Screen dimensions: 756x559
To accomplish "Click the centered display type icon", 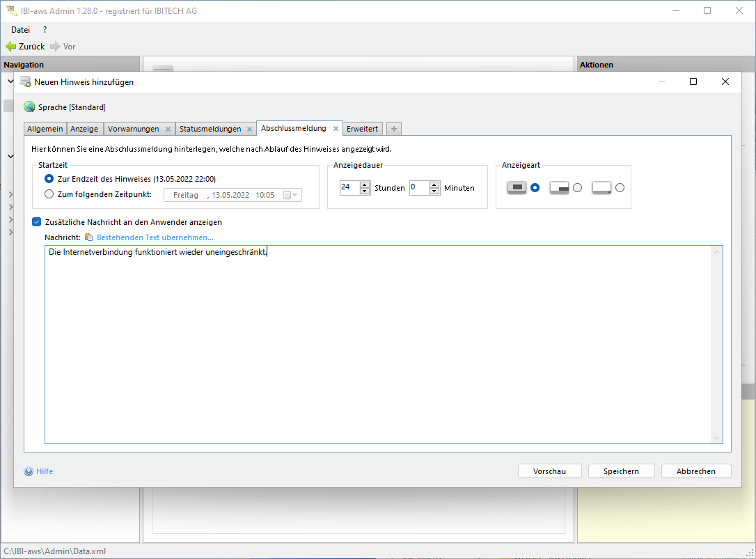I will pyautogui.click(x=517, y=187).
